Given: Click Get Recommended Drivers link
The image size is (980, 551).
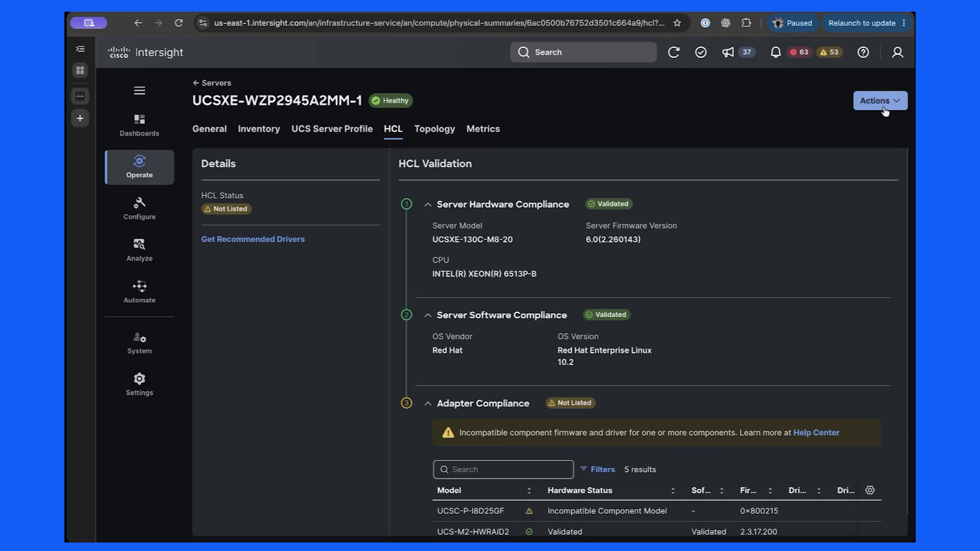Looking at the screenshot, I should point(253,239).
